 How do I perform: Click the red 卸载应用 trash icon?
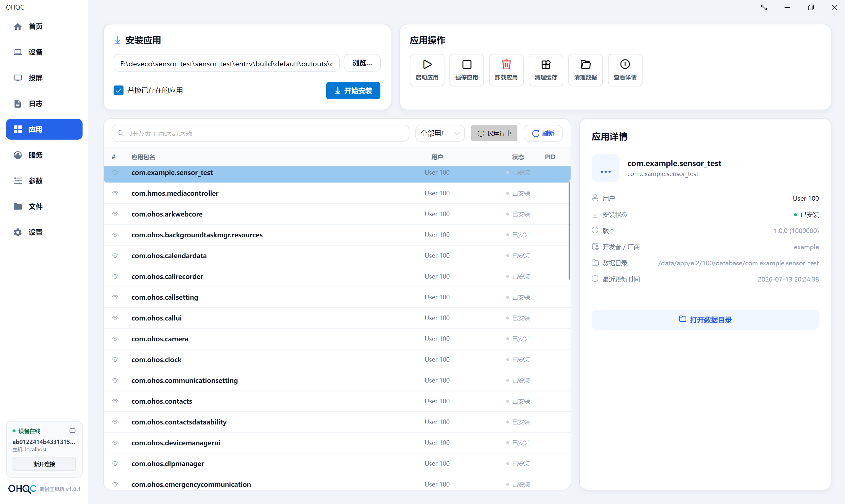pos(506,65)
